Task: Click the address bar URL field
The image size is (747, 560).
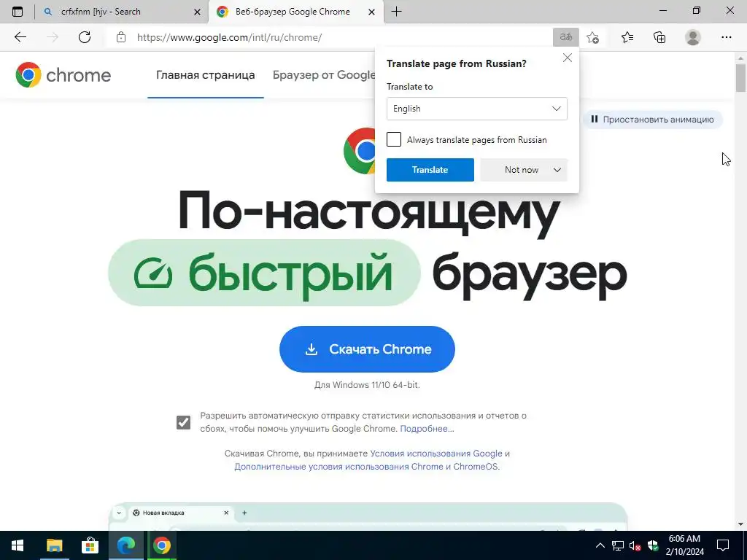Action: click(330, 37)
